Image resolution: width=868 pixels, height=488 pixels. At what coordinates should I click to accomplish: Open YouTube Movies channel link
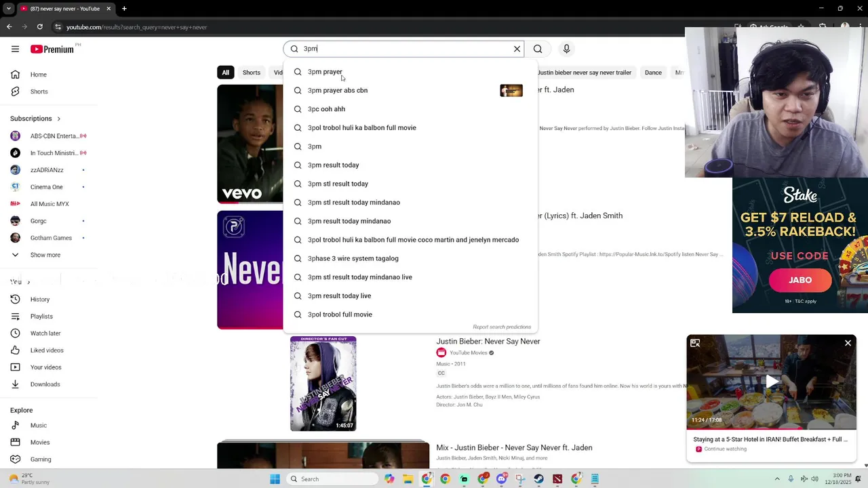point(468,352)
